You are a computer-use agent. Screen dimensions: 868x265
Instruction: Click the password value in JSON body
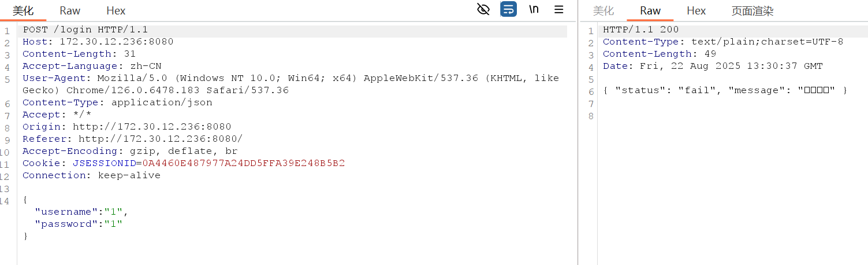point(117,224)
